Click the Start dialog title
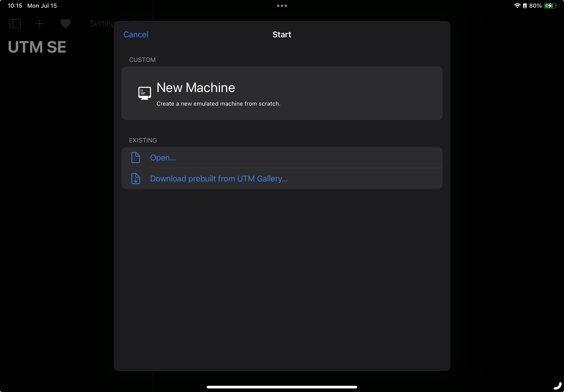The width and height of the screenshot is (564, 392). pos(282,34)
